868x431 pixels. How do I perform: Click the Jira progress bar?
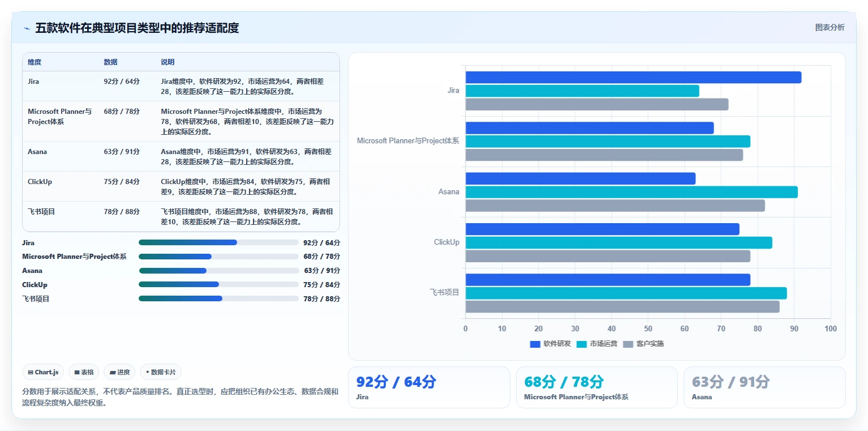218,242
